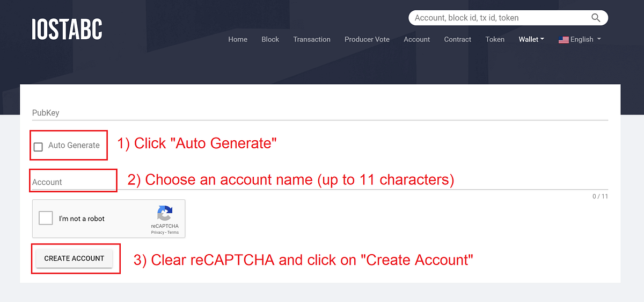This screenshot has width=644, height=302.
Task: Open the Transaction page
Action: 312,39
